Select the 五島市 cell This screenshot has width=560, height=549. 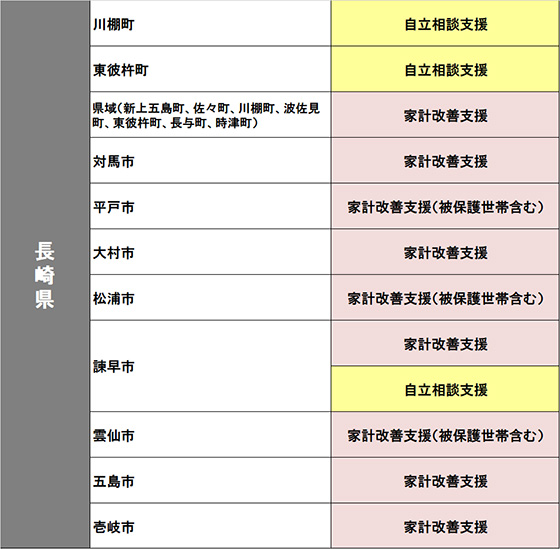211,480
